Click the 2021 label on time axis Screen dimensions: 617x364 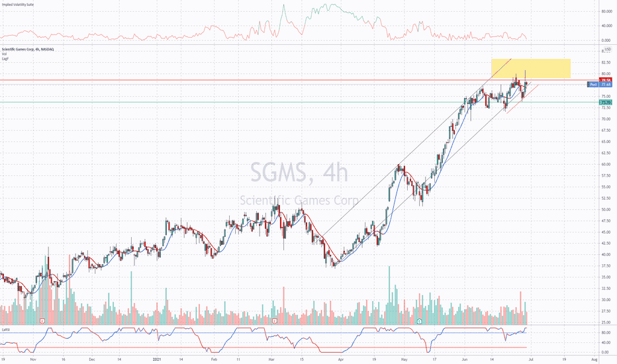157,359
